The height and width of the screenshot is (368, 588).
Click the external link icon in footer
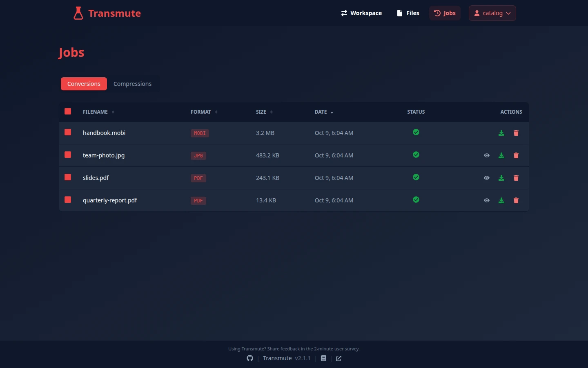tap(339, 359)
